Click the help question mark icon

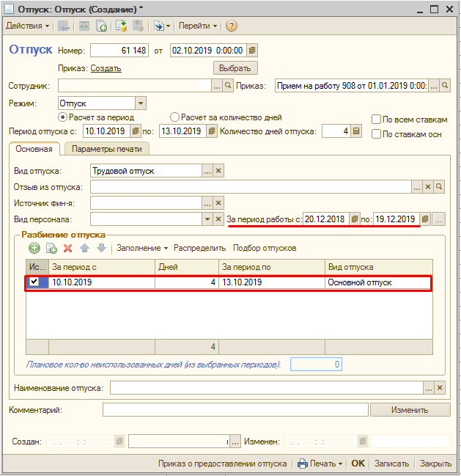tap(232, 26)
